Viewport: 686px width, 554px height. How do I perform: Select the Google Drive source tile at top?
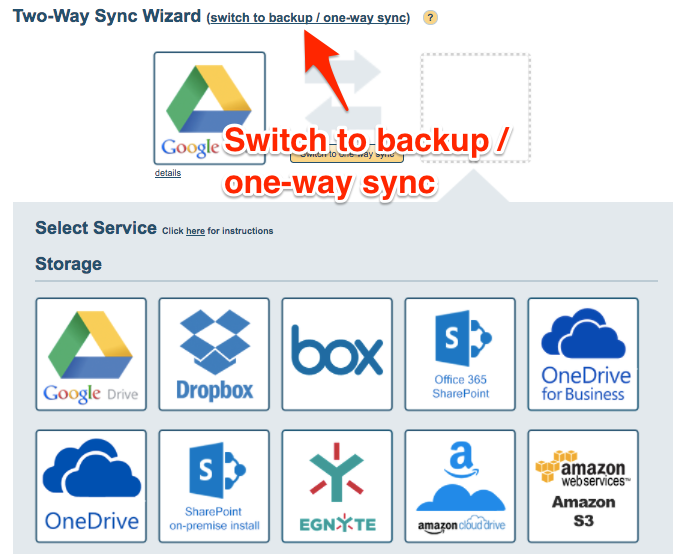coord(210,108)
